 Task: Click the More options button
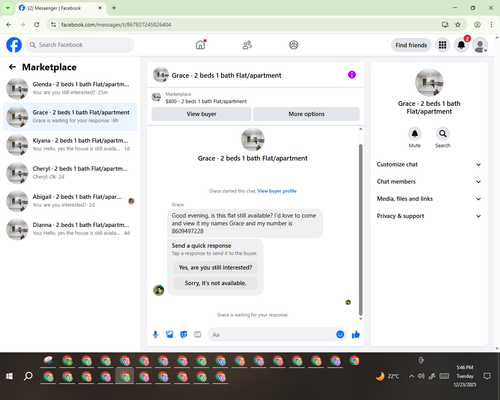306,114
